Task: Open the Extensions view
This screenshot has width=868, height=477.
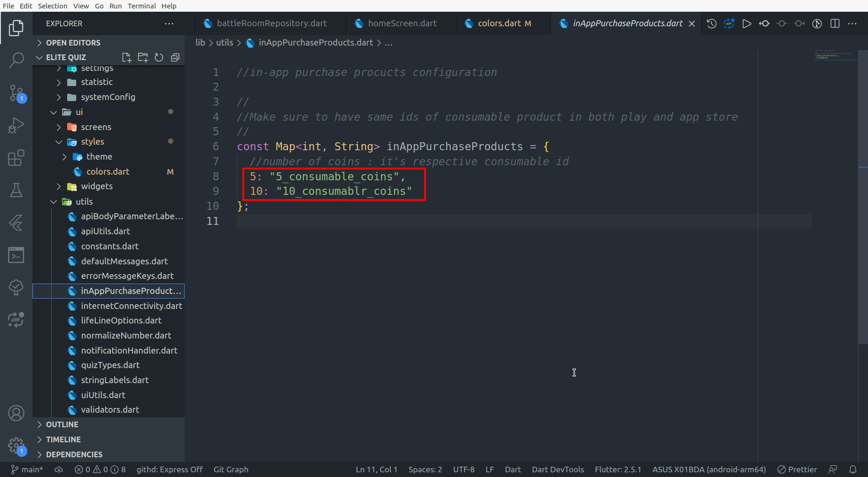Action: click(x=16, y=158)
